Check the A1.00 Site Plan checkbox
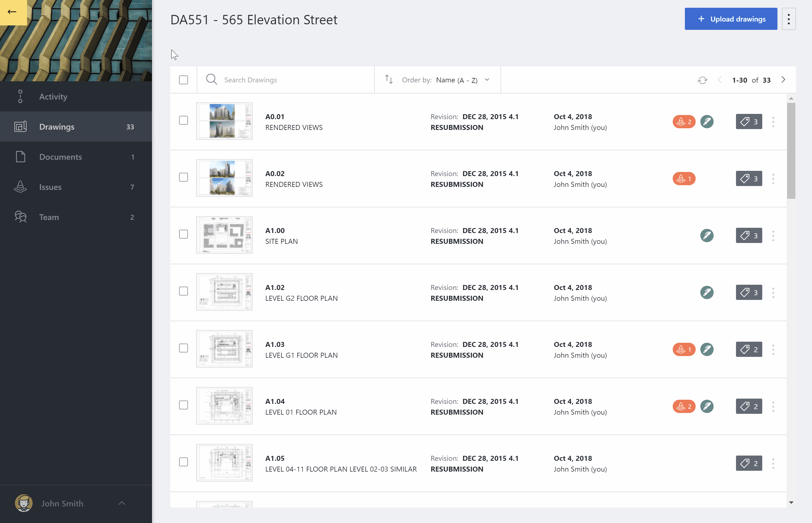 (x=183, y=234)
